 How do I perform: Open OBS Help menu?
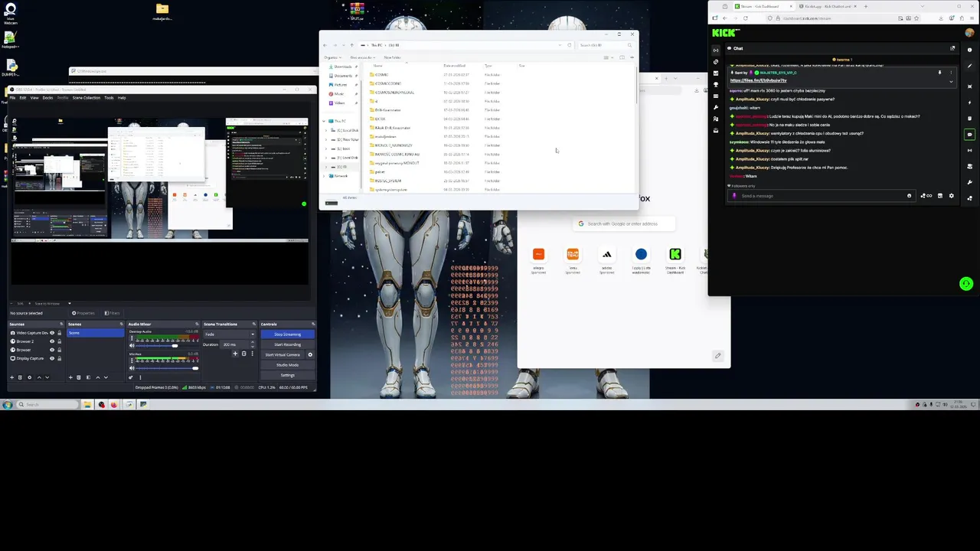[122, 97]
